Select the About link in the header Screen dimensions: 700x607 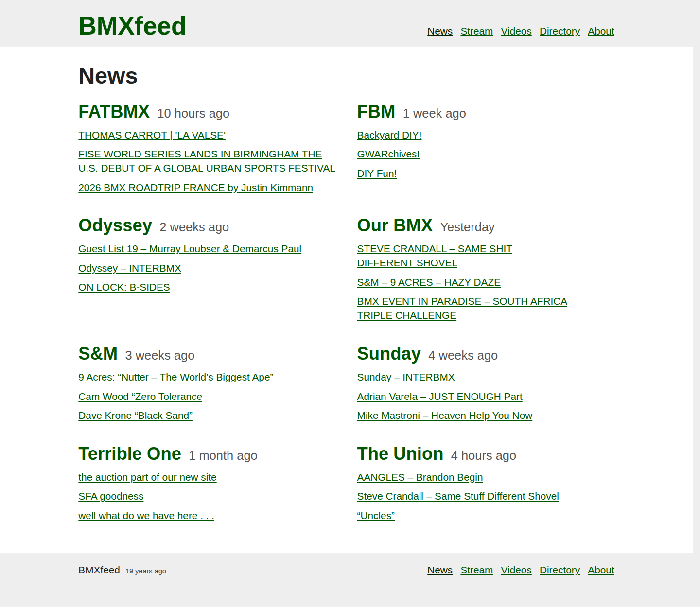tap(601, 31)
